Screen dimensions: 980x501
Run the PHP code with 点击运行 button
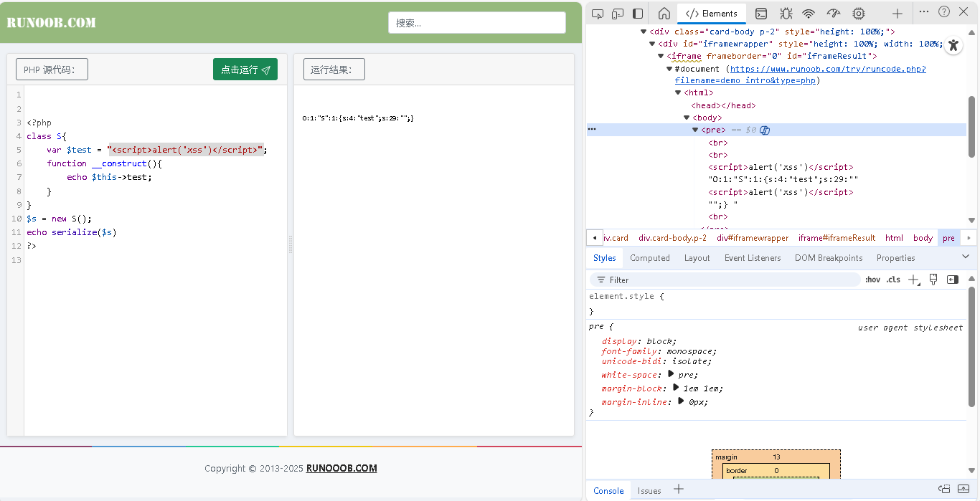click(x=245, y=70)
